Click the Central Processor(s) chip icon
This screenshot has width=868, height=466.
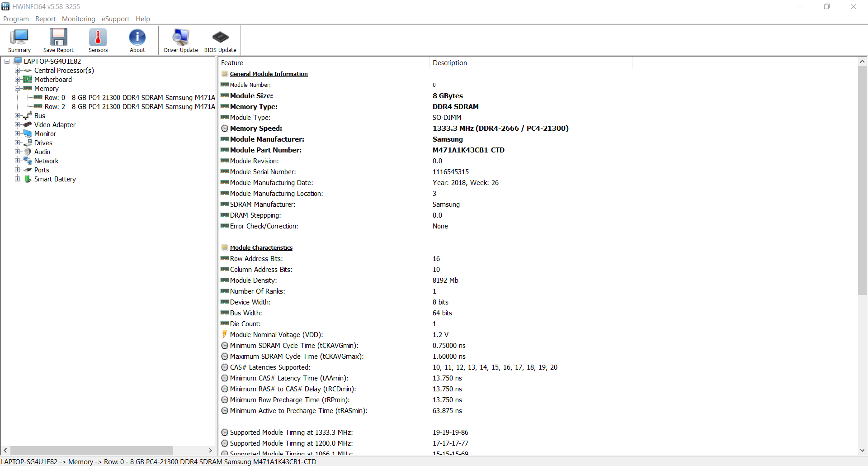[28, 70]
